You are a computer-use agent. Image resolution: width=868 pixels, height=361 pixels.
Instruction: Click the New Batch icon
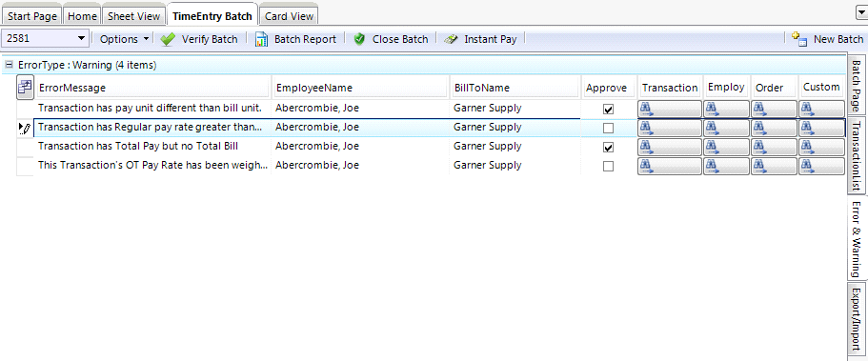coord(799,39)
